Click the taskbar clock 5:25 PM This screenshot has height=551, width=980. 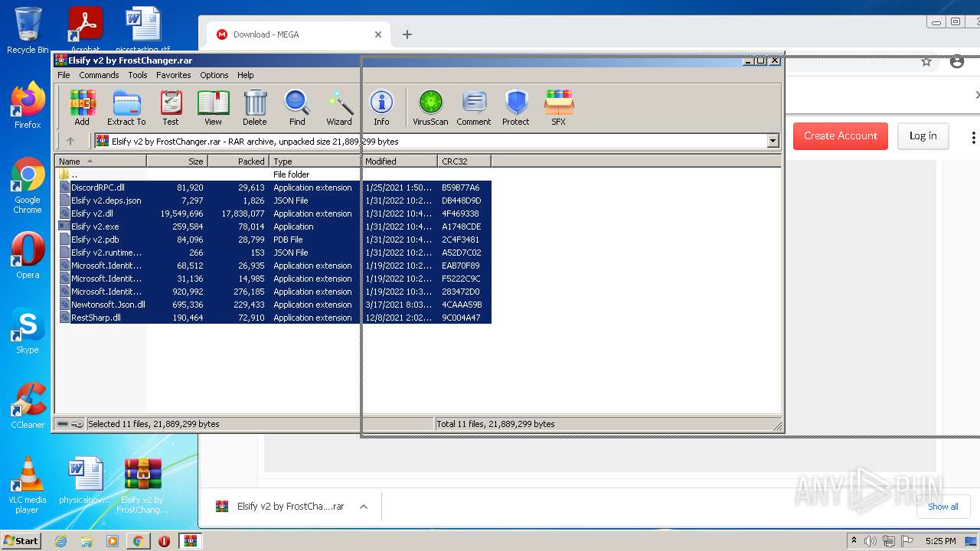940,541
